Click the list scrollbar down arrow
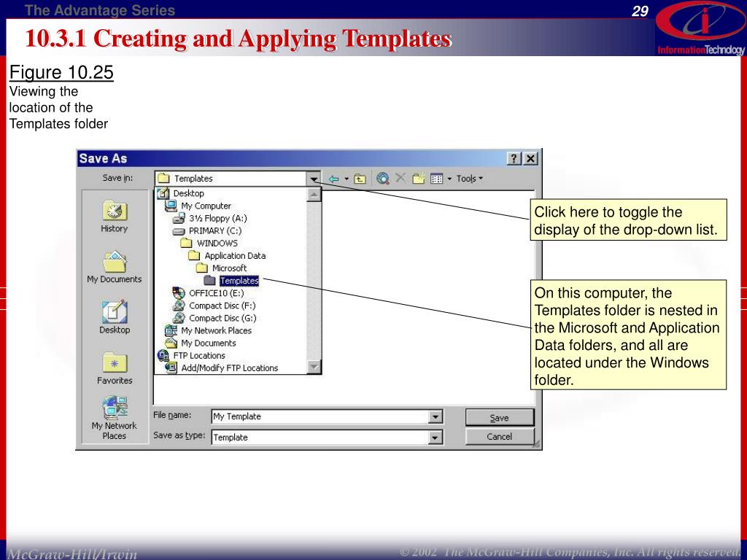Screen dimensions: 747x560 314,367
